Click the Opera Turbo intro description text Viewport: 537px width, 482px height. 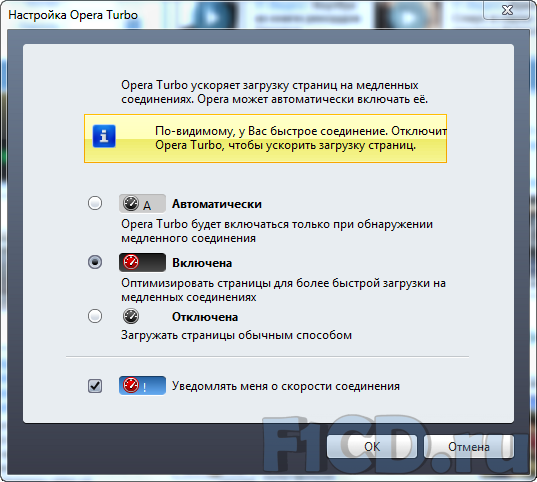click(274, 92)
